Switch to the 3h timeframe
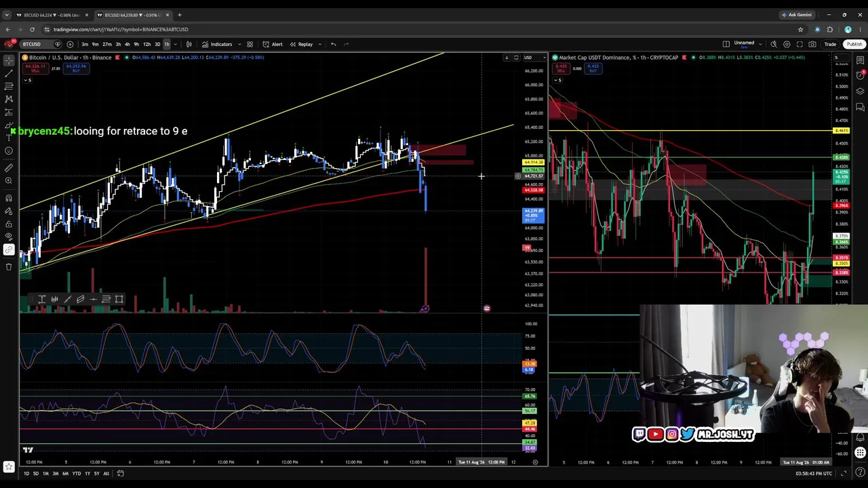 (118, 44)
